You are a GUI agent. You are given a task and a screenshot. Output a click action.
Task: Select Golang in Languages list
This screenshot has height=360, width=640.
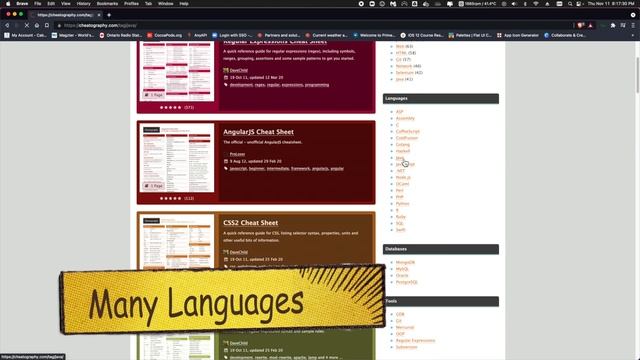(402, 144)
